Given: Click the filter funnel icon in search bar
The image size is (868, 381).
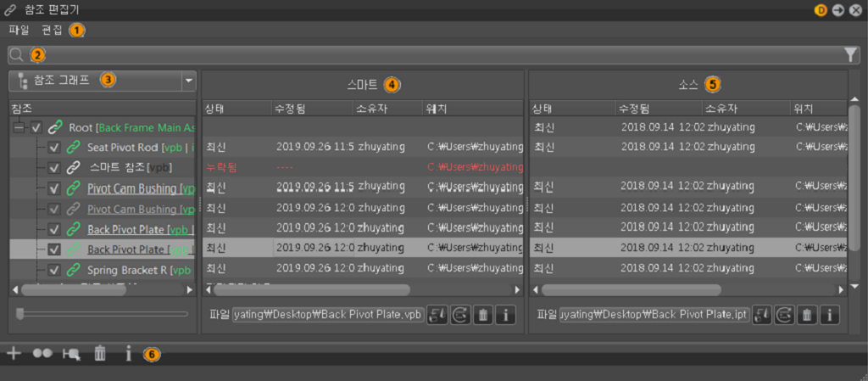Looking at the screenshot, I should tap(851, 54).
